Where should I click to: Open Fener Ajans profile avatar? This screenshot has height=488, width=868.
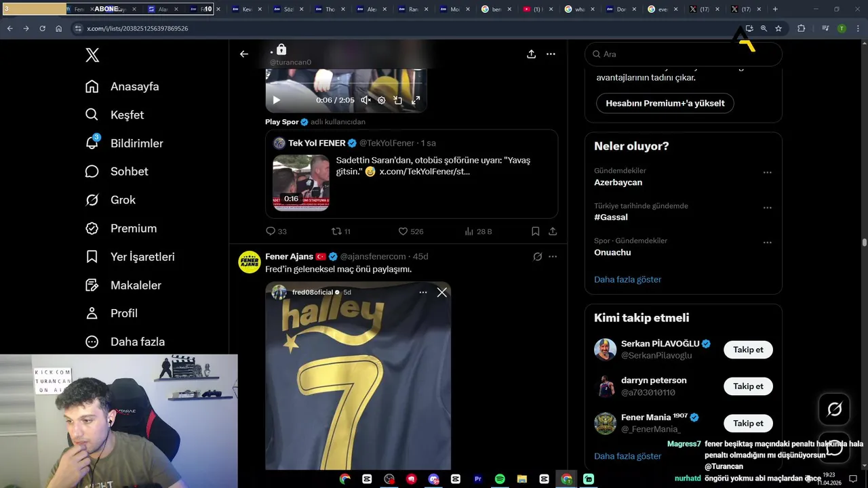250,262
